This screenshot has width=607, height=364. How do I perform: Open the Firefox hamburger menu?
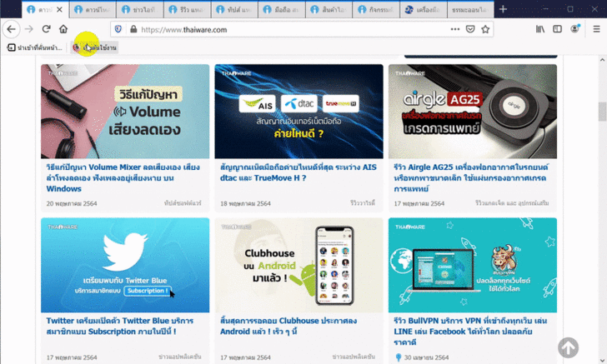(x=596, y=29)
